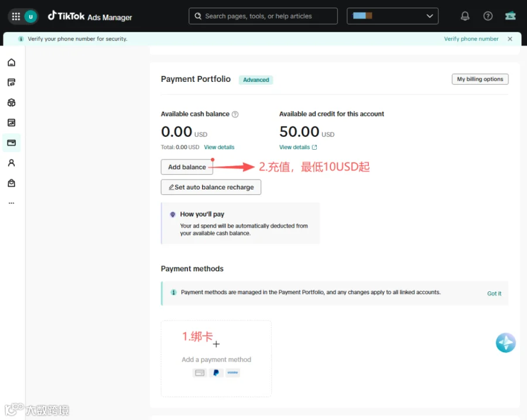The width and height of the screenshot is (527, 420).
Task: Open the notifications bell icon
Action: (465, 16)
